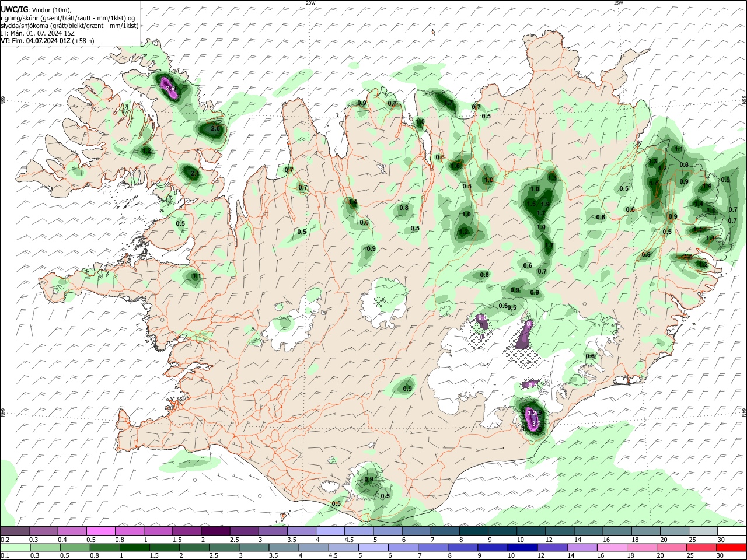
Task: Click darkest purple 2 swatch in sleet/snow legend
Action: point(215,531)
